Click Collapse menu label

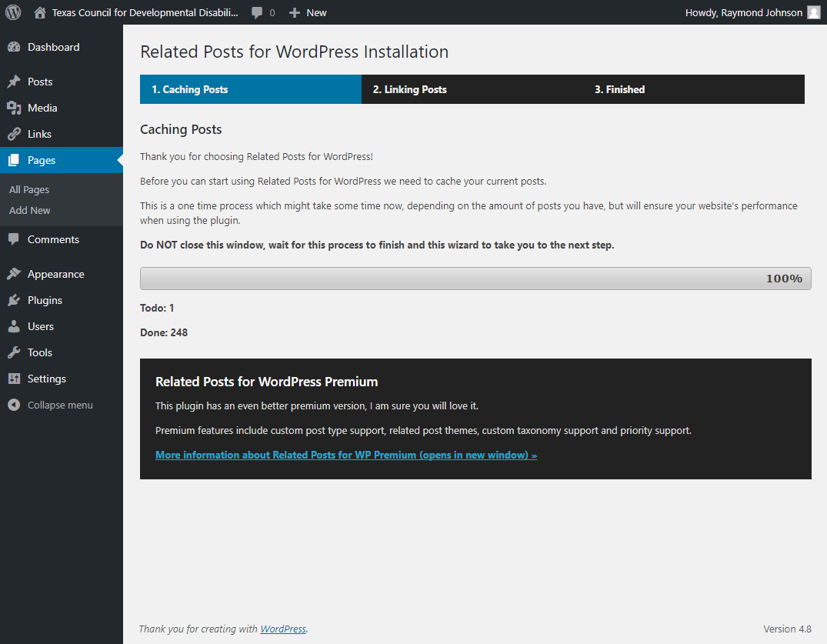tap(60, 405)
